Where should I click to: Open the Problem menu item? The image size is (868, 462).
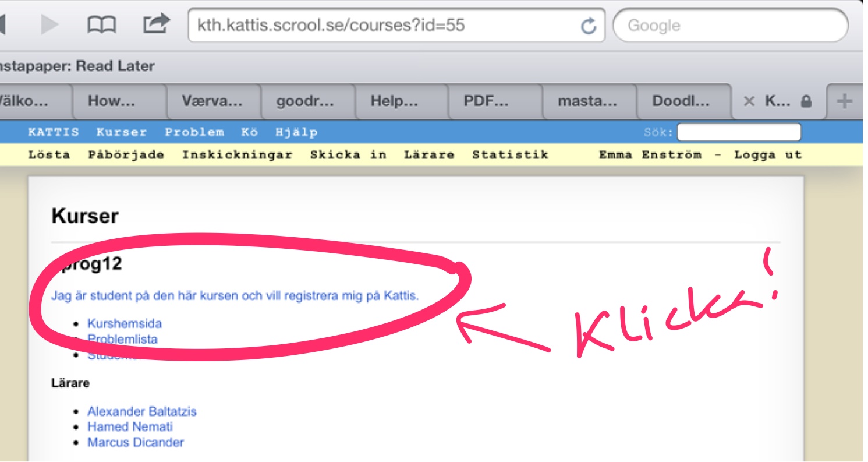coord(194,132)
